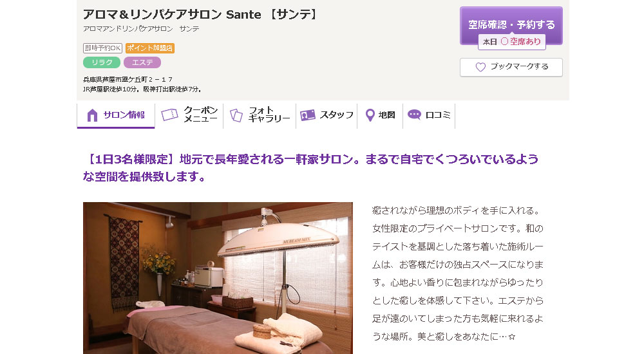Click the speech bubble reviews icon
Screen dimensions: 644x354
[414, 115]
